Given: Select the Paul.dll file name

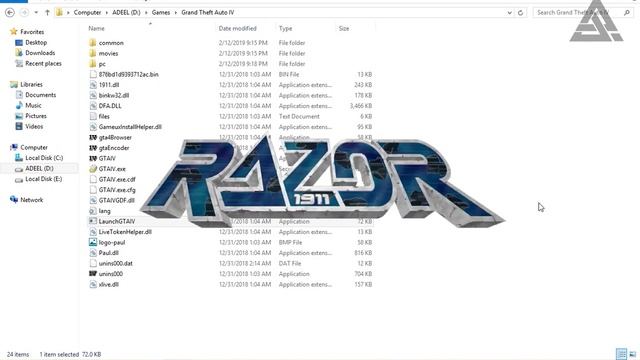Looking at the screenshot, I should pyautogui.click(x=109, y=253).
